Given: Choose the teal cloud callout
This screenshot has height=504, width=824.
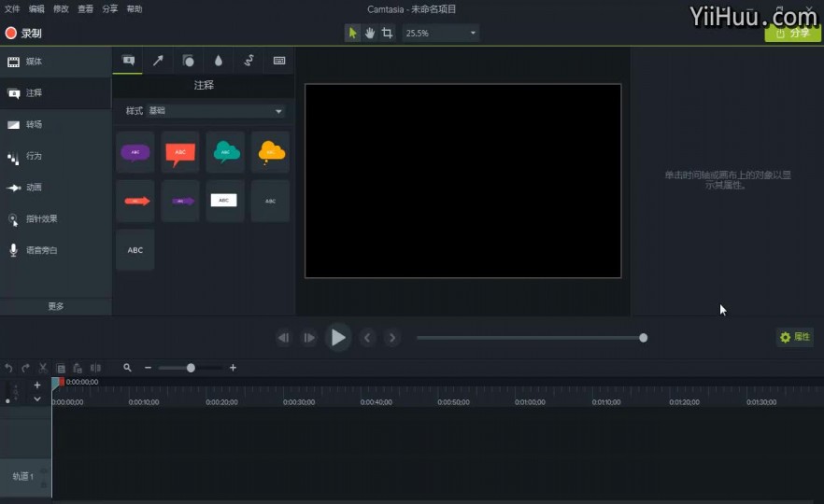Looking at the screenshot, I should pyautogui.click(x=225, y=152).
